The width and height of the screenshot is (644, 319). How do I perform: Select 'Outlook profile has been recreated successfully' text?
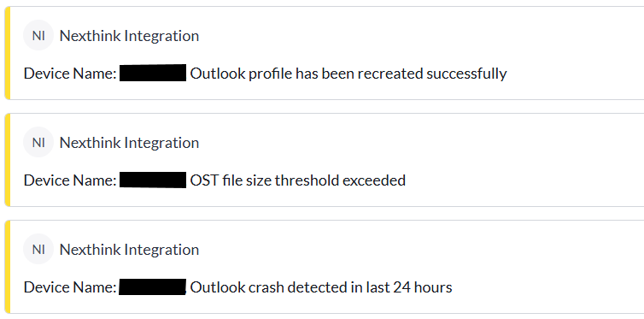[x=348, y=74]
